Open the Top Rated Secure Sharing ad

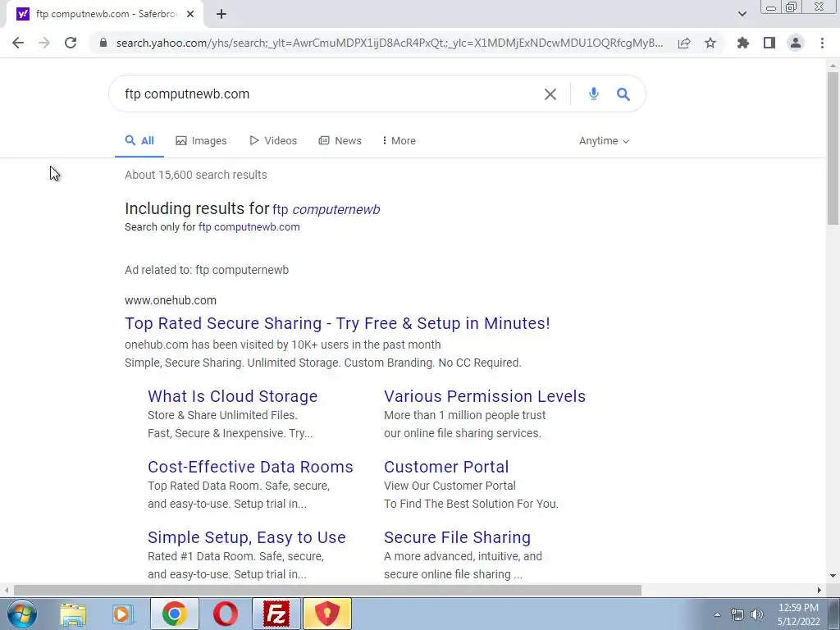[x=337, y=323]
